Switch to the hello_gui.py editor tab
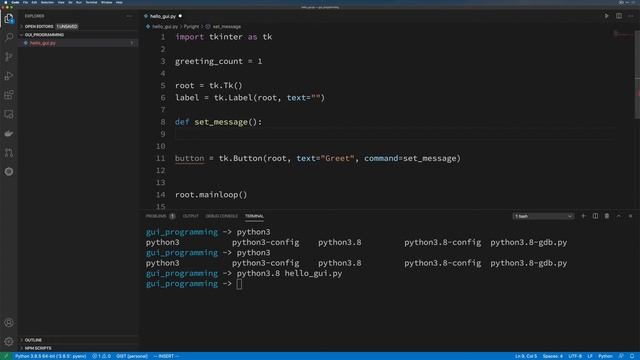The width and height of the screenshot is (640, 360). pyautogui.click(x=162, y=16)
